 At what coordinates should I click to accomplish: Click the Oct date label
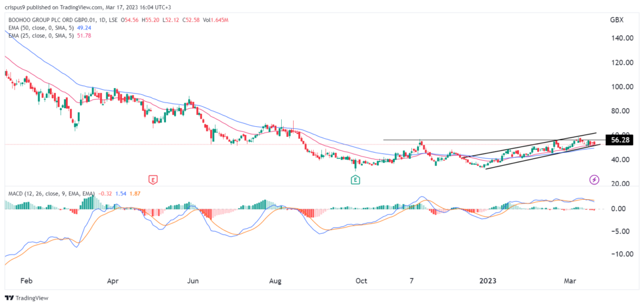click(362, 281)
